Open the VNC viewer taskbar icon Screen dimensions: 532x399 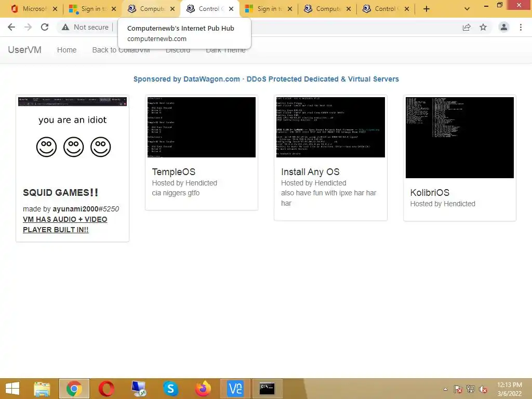[235, 389]
